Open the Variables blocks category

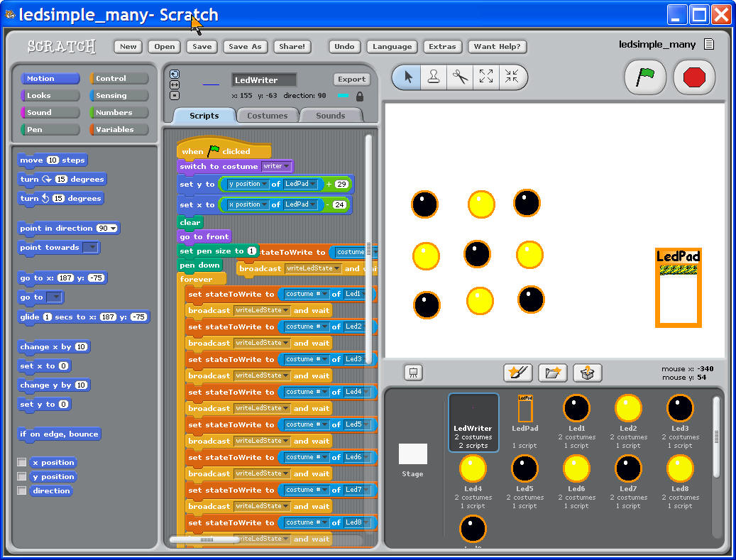coord(119,129)
